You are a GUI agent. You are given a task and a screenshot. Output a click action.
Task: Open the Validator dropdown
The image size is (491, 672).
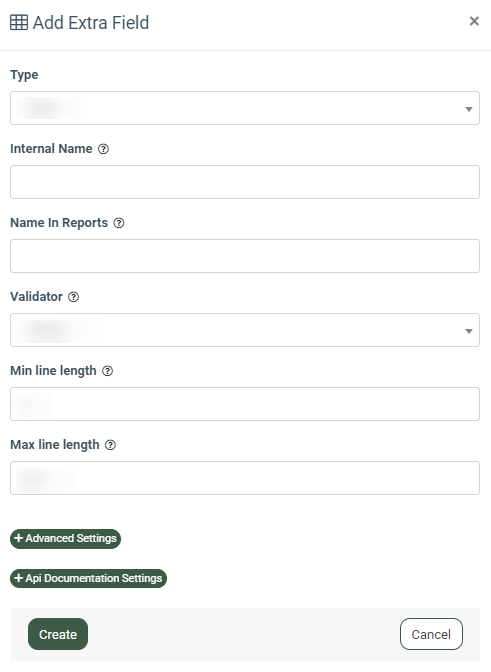click(x=245, y=330)
